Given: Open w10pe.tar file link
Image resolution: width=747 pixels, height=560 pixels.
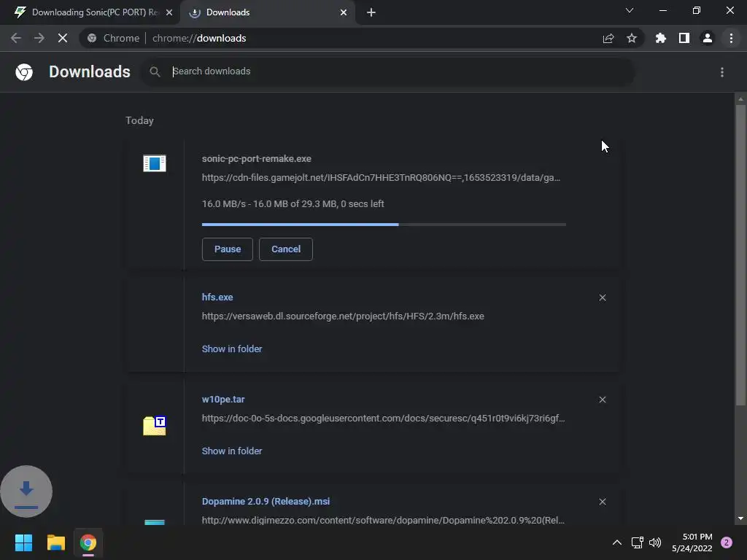Looking at the screenshot, I should click(223, 400).
